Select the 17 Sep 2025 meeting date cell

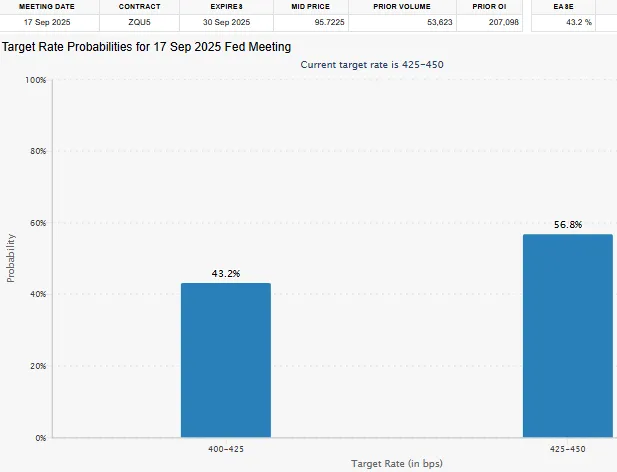43,21
